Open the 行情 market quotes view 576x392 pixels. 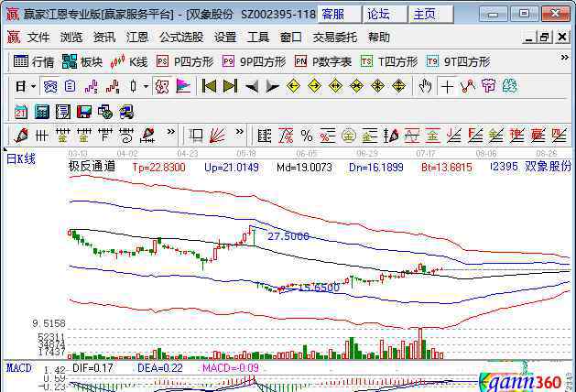[x=34, y=61]
